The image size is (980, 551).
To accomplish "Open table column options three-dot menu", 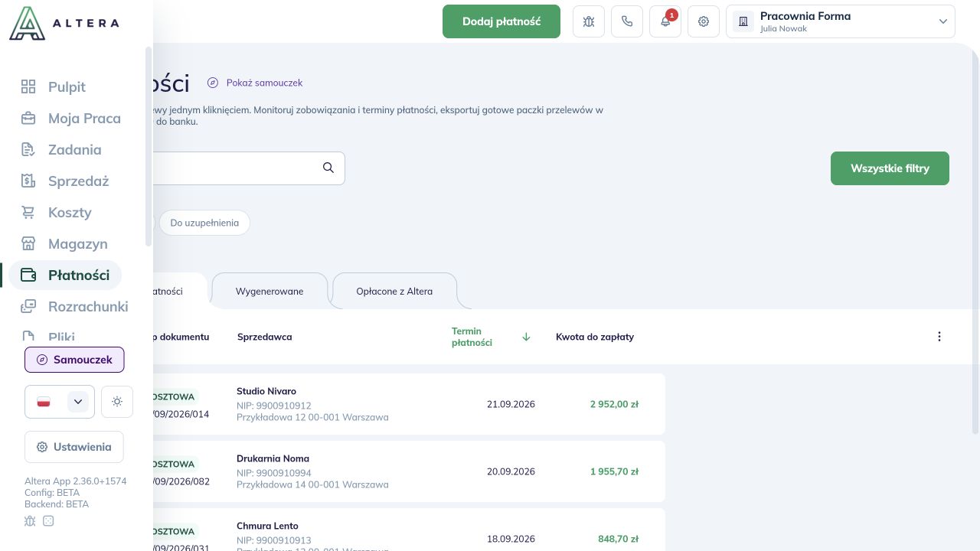I will (x=939, y=337).
